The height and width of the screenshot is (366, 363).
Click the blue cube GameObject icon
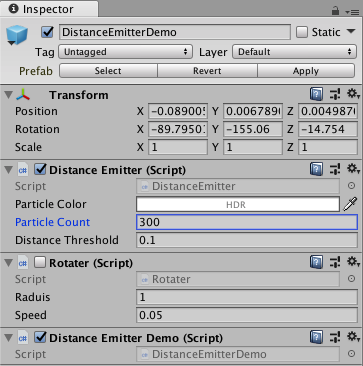coord(17,35)
